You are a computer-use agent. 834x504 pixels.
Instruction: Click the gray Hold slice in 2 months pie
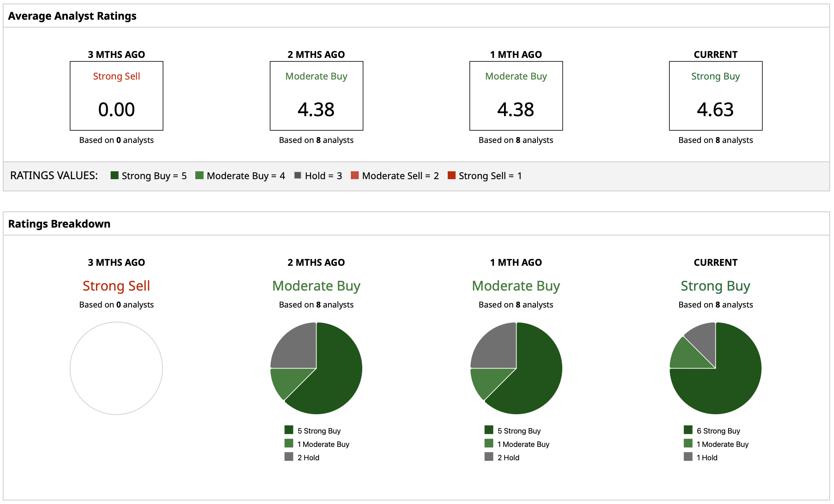297,348
